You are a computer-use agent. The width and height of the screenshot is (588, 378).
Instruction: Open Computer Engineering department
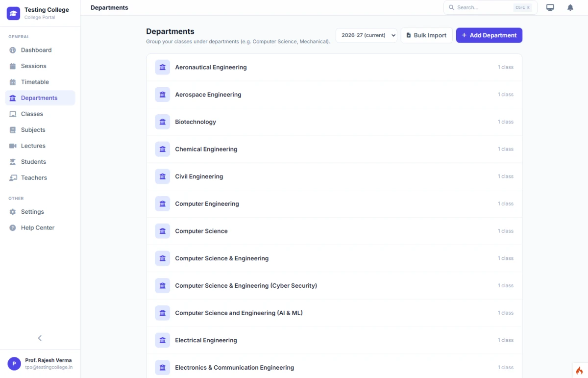click(x=334, y=203)
